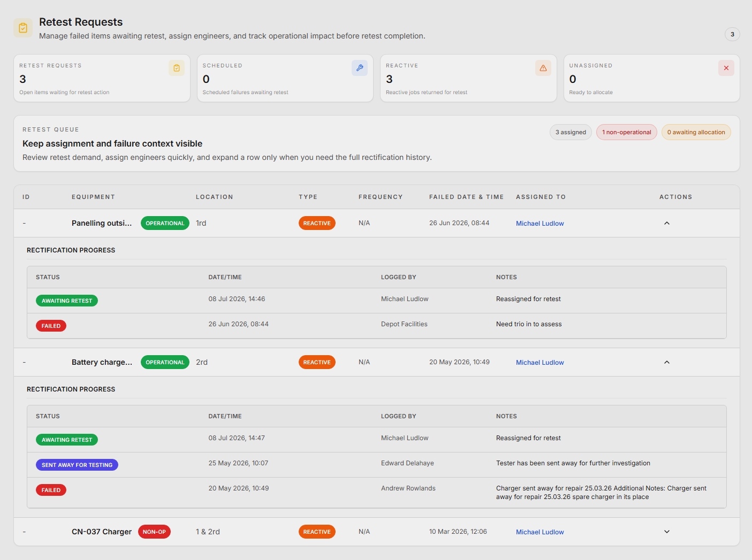Click Awaiting Retest status dated 08 Jul 14:46

[x=67, y=301]
